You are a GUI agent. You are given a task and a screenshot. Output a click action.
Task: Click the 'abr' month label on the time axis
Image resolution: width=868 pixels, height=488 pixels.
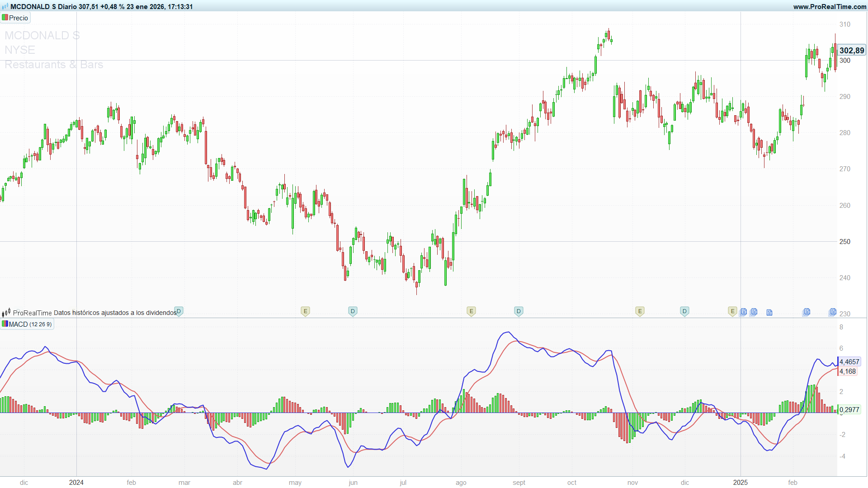(x=238, y=483)
